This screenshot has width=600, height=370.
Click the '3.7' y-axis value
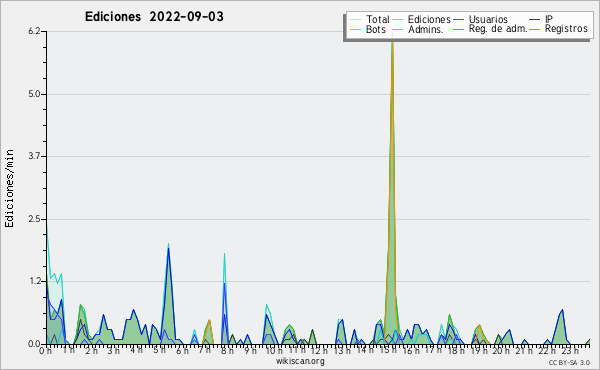click(x=34, y=156)
